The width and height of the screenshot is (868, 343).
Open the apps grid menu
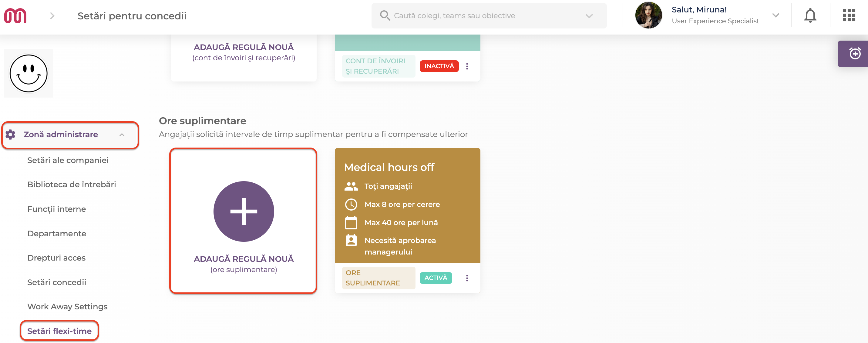[x=849, y=15]
